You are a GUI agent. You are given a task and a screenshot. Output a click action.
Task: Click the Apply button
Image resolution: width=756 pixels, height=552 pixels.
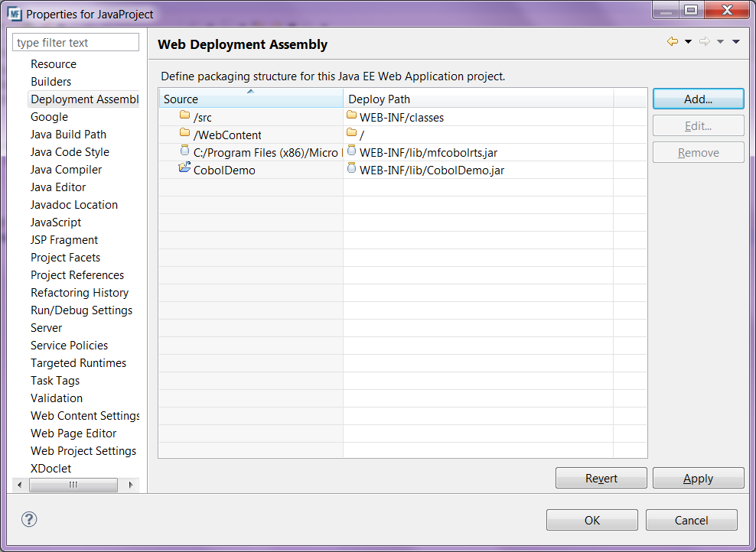point(698,479)
